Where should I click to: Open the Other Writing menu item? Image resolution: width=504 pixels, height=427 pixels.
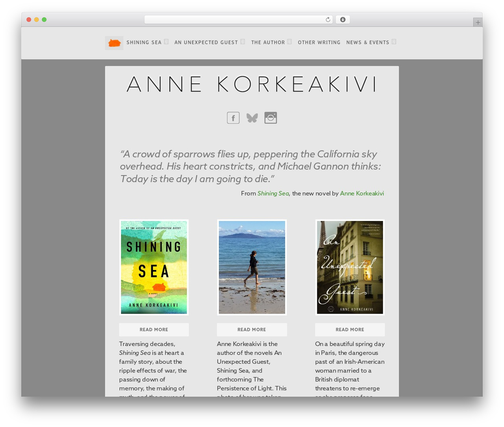click(x=319, y=43)
